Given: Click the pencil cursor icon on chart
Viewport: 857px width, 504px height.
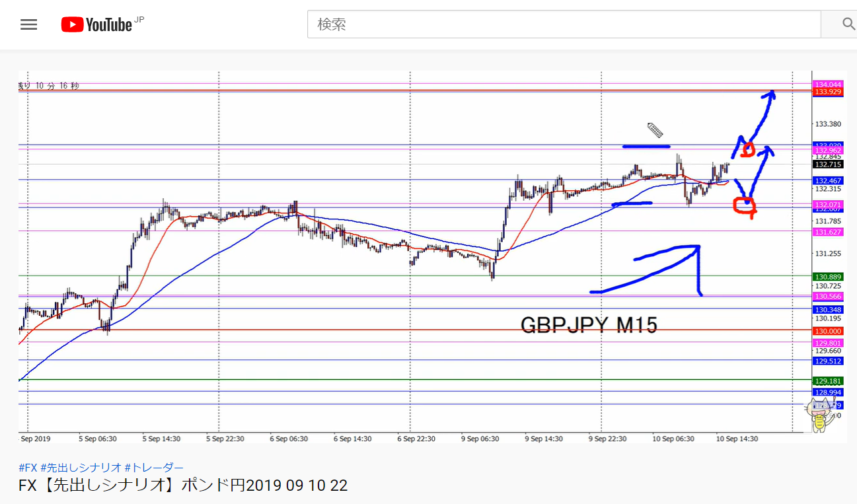Looking at the screenshot, I should (x=654, y=129).
